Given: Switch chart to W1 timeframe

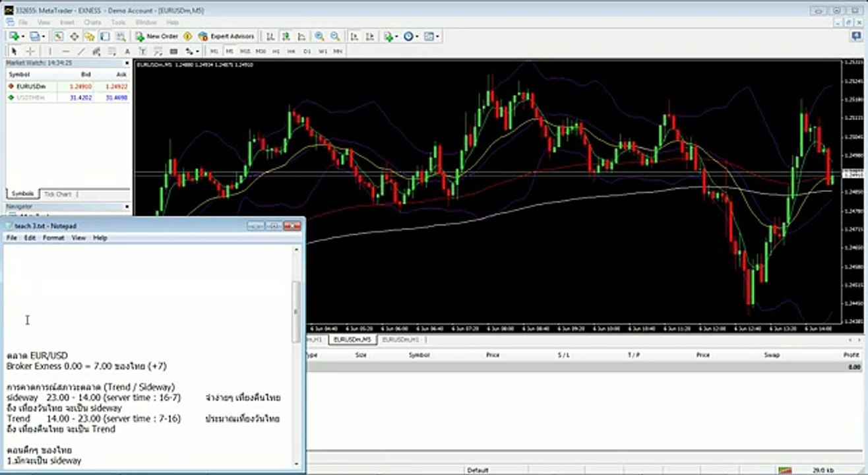Looking at the screenshot, I should point(323,51).
